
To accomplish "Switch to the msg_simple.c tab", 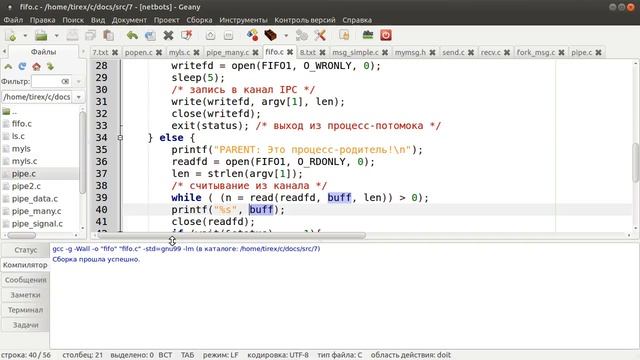I will click(x=355, y=53).
